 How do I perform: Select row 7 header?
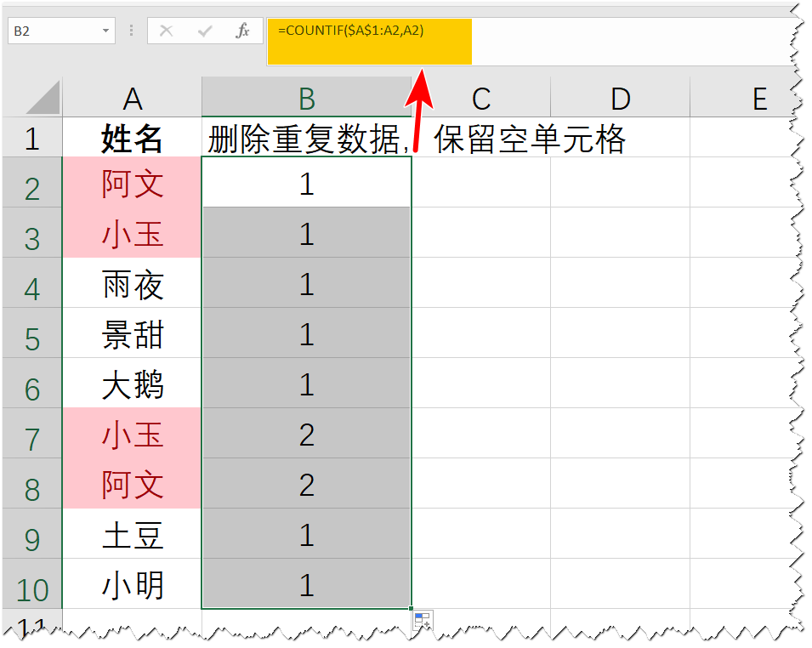tap(32, 433)
